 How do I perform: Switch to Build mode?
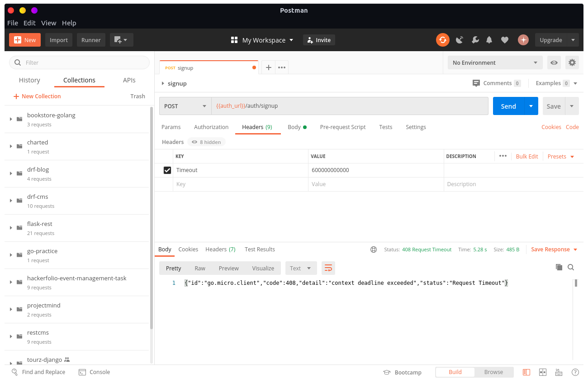click(x=455, y=372)
